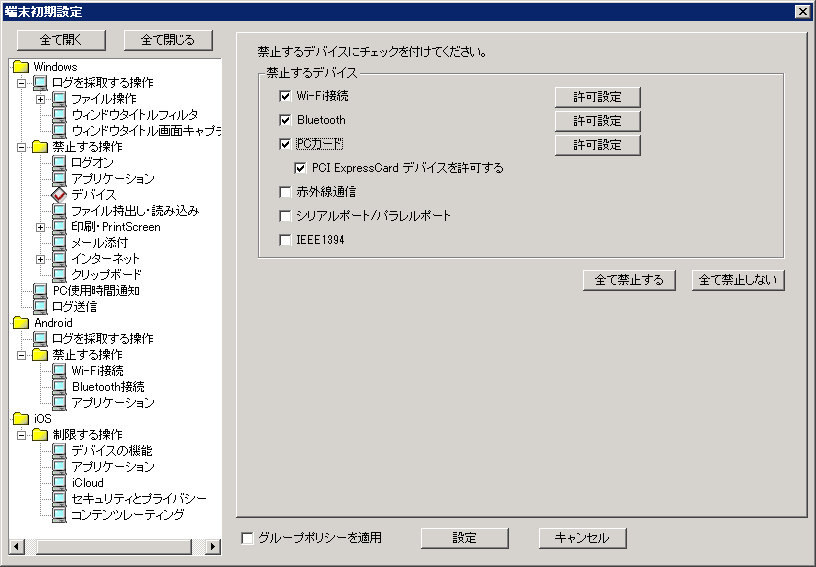
Task: Click the ログ送信 computer icon
Action: click(40, 307)
